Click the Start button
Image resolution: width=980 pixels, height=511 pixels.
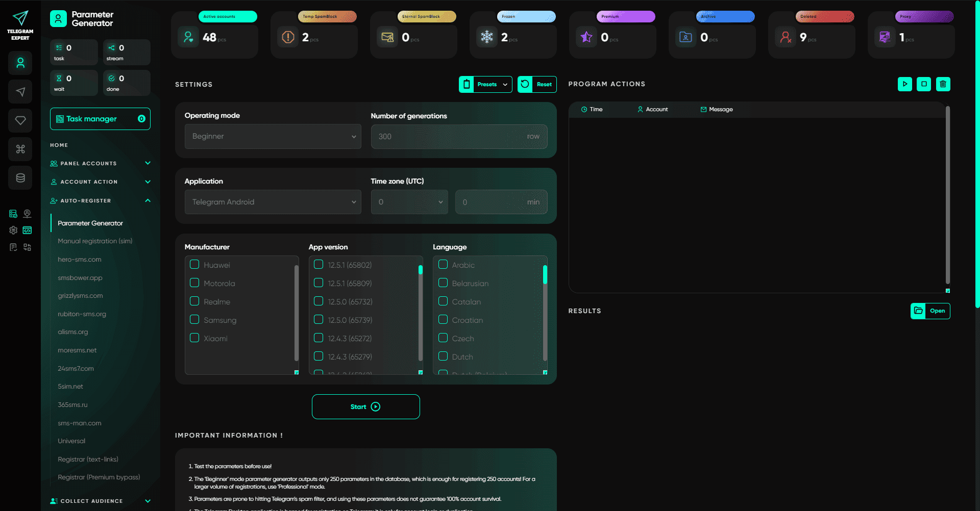tap(366, 407)
